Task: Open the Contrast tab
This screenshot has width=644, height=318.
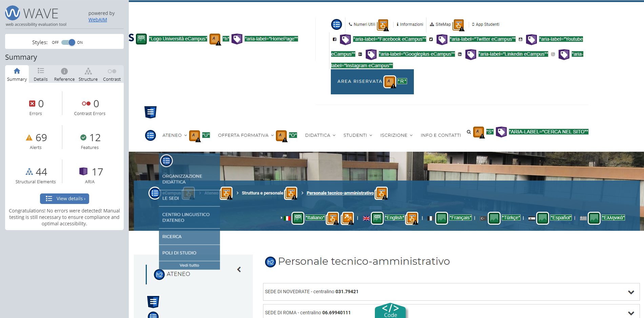Action: click(x=112, y=74)
